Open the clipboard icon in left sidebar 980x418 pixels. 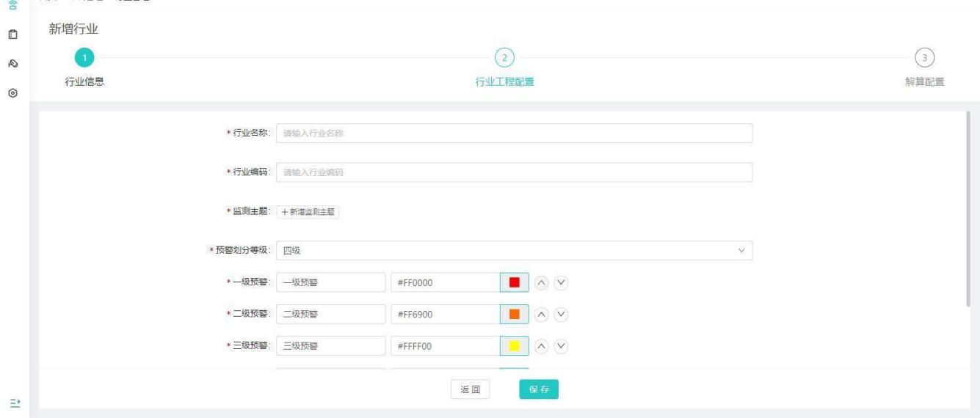coord(12,34)
